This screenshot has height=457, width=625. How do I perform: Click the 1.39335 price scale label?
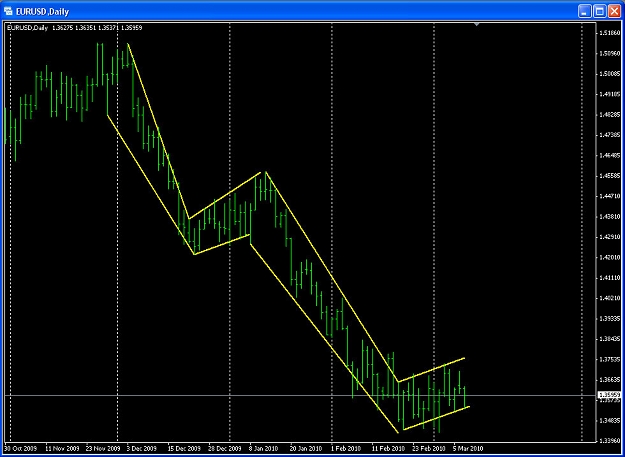tap(609, 319)
